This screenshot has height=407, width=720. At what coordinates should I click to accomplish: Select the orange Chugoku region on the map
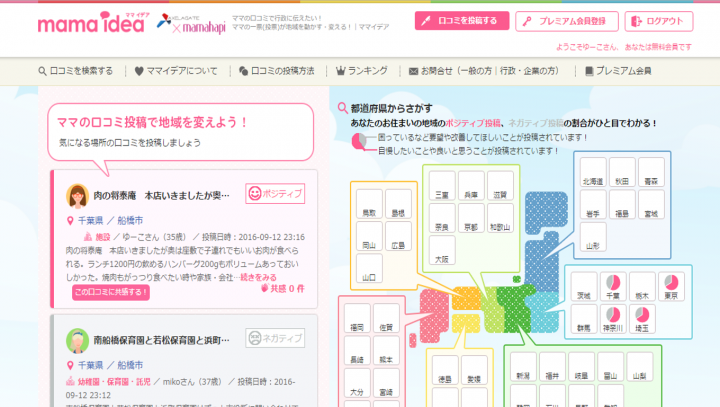tap(467, 298)
